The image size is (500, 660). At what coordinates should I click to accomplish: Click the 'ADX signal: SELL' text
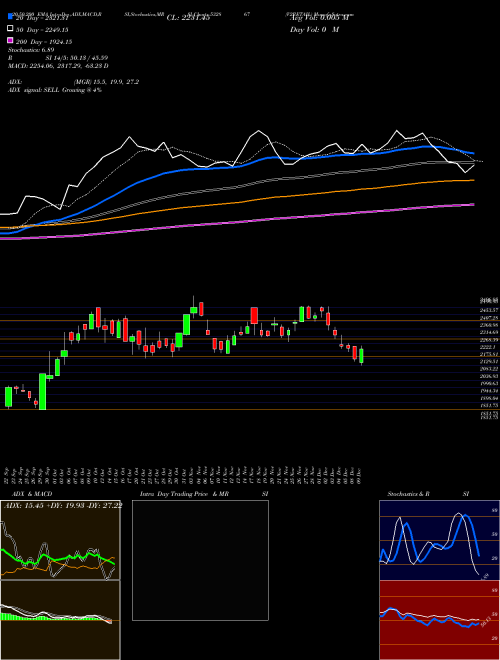tap(34, 90)
